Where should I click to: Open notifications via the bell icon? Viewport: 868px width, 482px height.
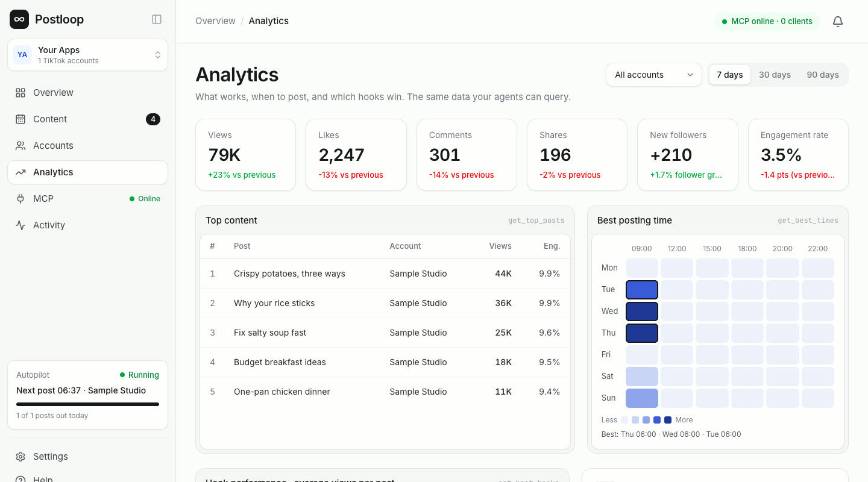838,21
